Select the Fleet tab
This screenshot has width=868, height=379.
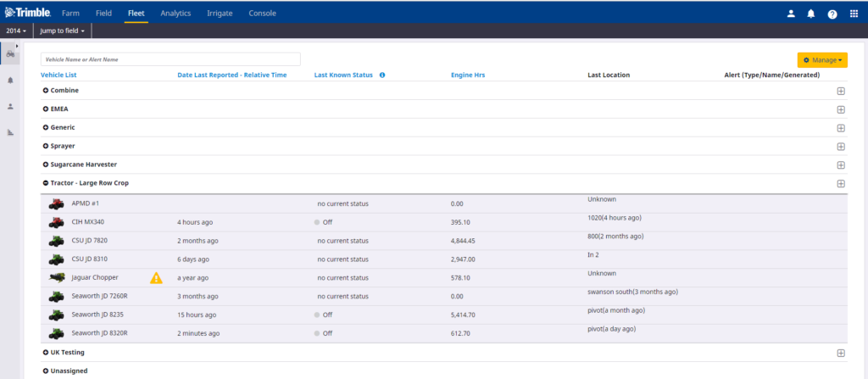point(136,14)
